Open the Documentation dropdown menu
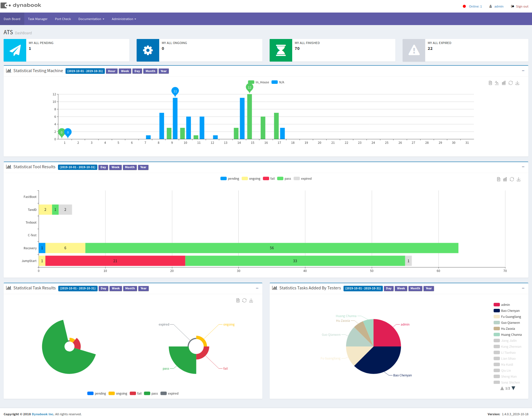This screenshot has width=532, height=420. [91, 19]
